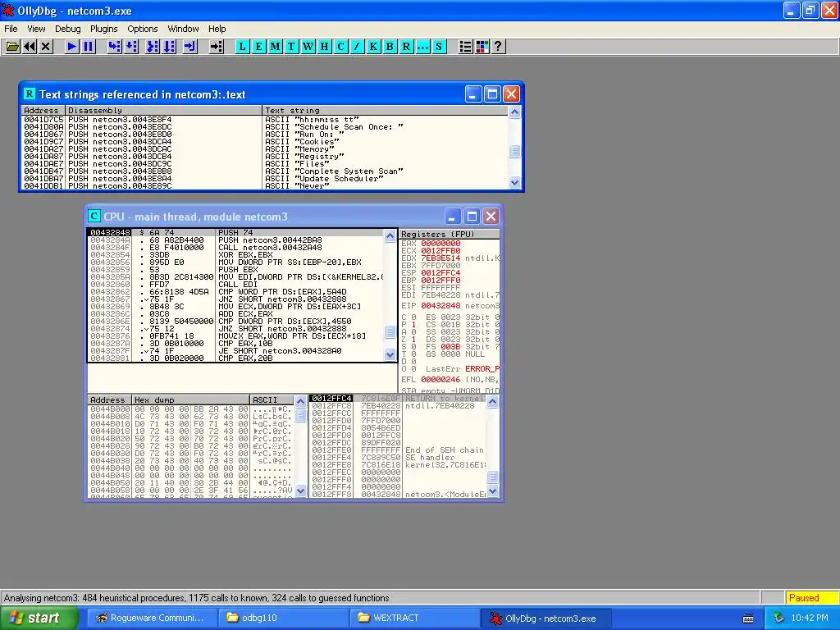This screenshot has width=840, height=630.
Task: Click the Step into toolbar icon
Action: click(114, 47)
